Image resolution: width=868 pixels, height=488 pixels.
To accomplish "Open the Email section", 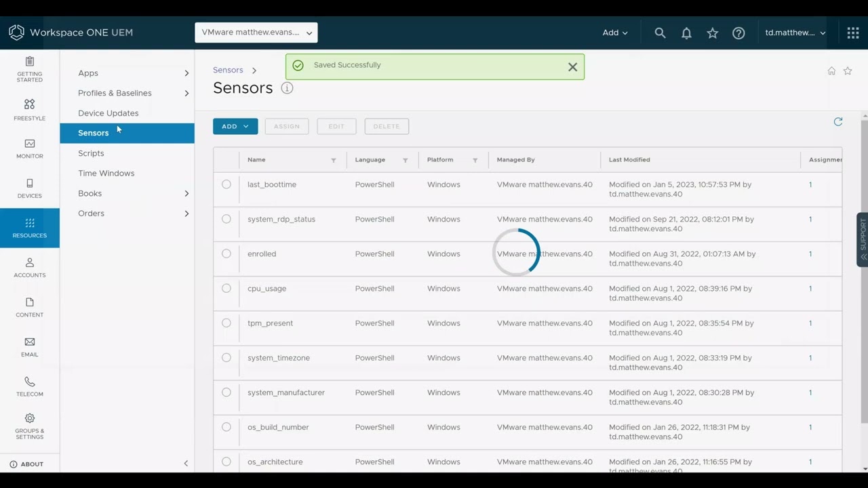I will pos(30,347).
